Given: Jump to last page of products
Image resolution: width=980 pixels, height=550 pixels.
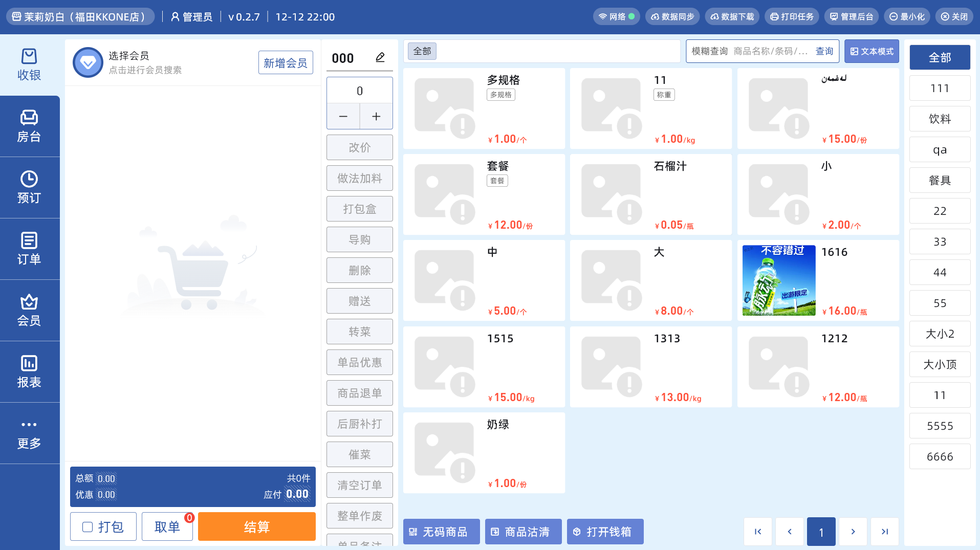Looking at the screenshot, I should pyautogui.click(x=885, y=532).
